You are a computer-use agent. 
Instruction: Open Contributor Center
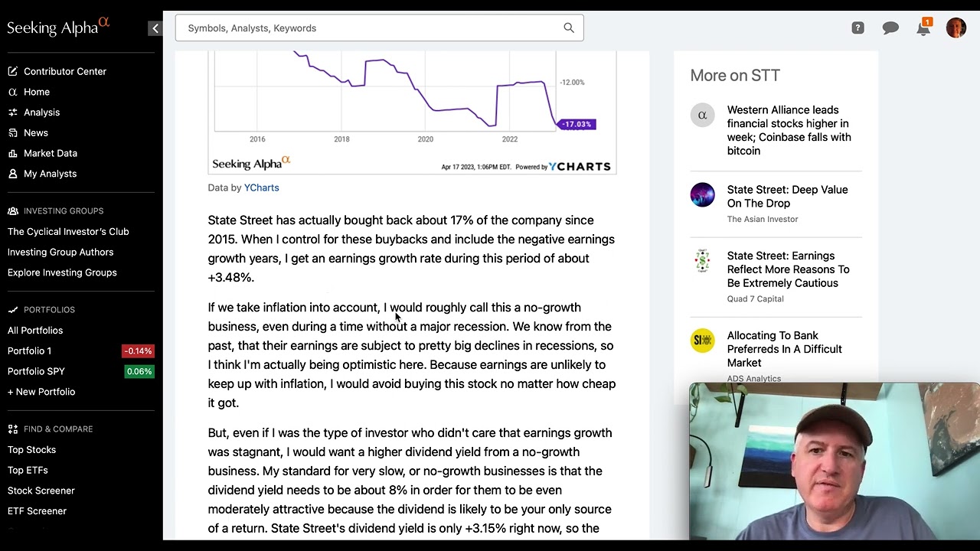(65, 71)
